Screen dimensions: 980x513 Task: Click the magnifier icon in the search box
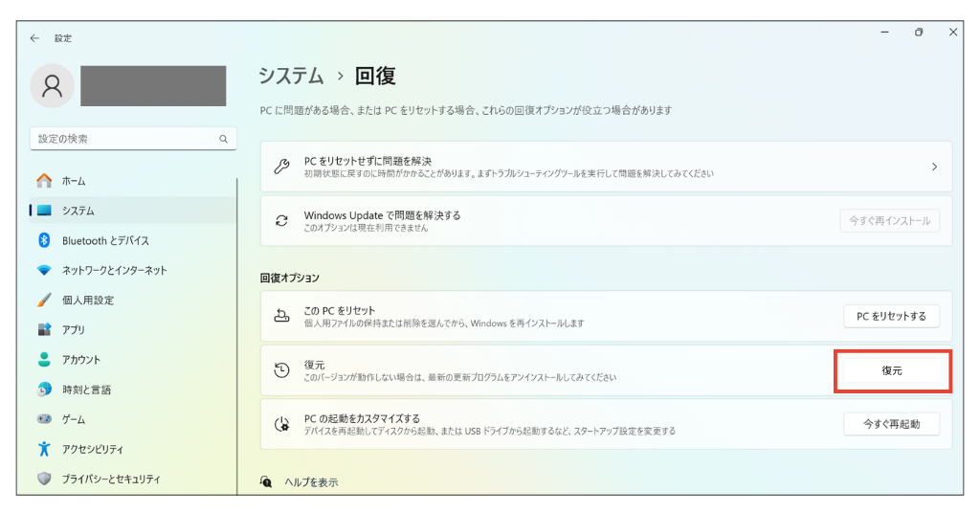coord(223,139)
